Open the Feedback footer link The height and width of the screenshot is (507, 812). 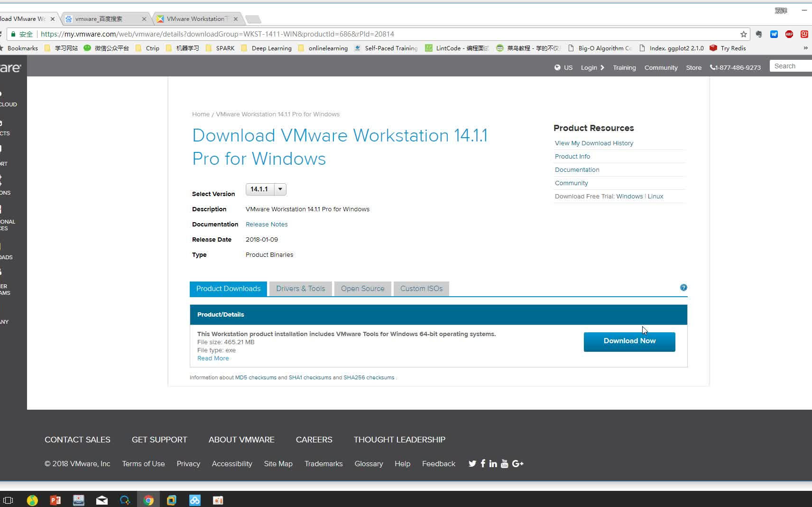439,464
